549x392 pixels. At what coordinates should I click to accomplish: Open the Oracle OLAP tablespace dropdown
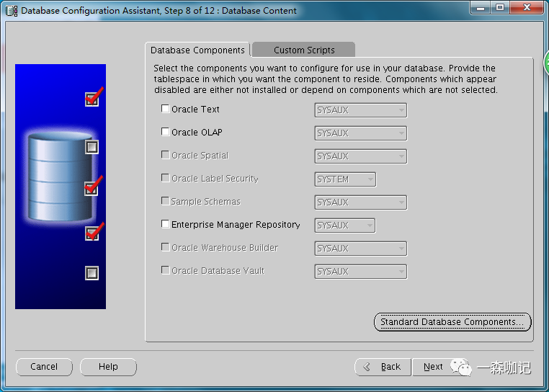[361, 133]
